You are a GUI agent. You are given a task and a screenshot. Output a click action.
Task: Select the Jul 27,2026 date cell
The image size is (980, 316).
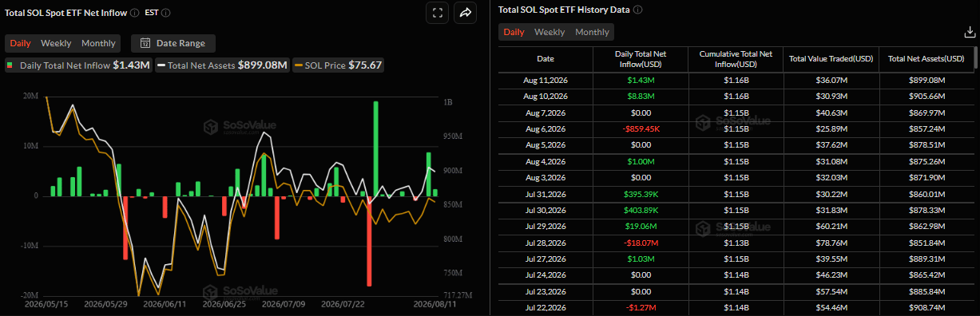click(546, 259)
